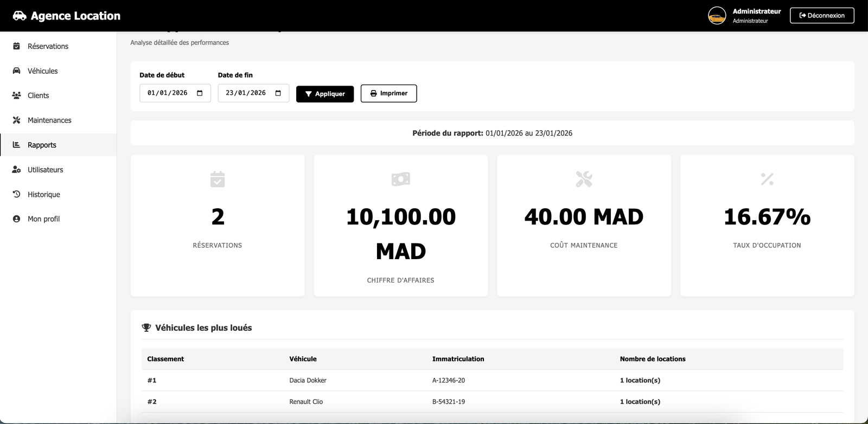Click the Mon profil user icon in sidebar
868x424 pixels.
(16, 219)
